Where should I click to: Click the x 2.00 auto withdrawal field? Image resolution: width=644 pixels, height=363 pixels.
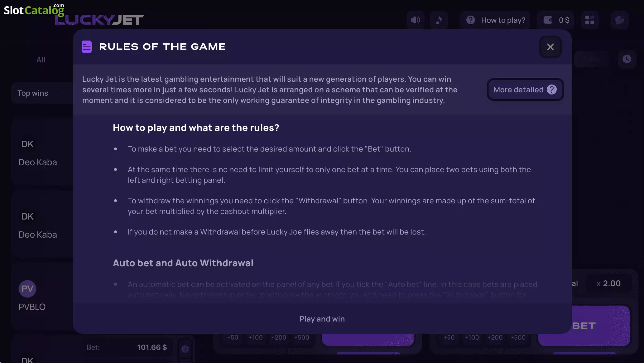coord(608,283)
